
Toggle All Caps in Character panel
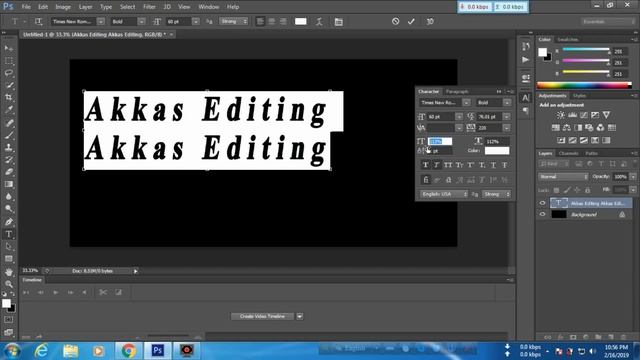point(448,165)
